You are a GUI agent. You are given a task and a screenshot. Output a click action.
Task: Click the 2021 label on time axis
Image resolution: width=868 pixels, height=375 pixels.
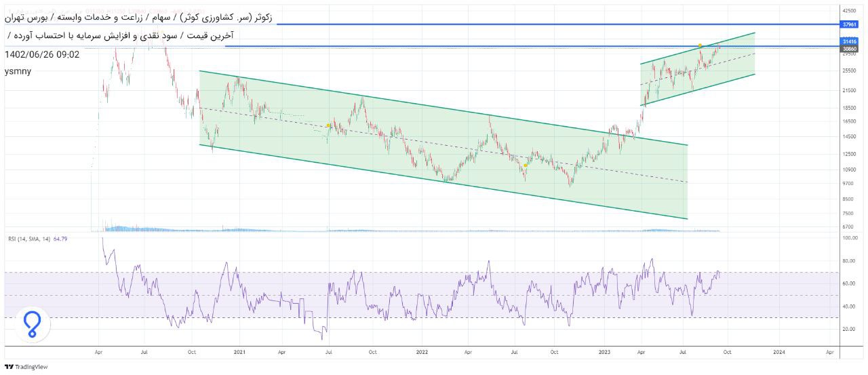[x=239, y=353]
